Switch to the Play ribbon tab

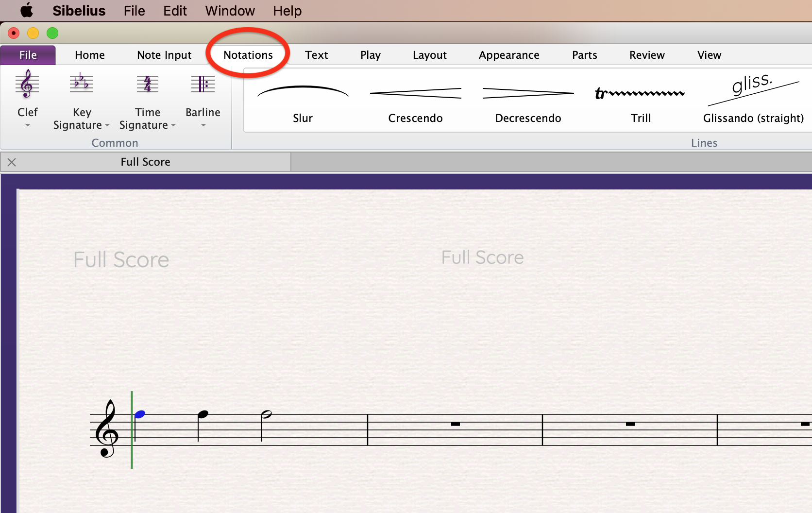coord(371,55)
